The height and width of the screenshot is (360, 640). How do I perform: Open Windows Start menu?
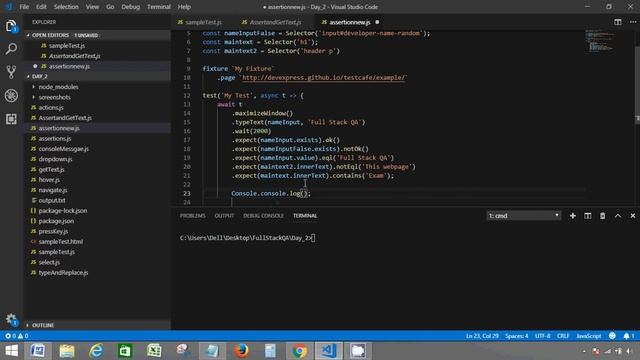[x=11, y=351]
